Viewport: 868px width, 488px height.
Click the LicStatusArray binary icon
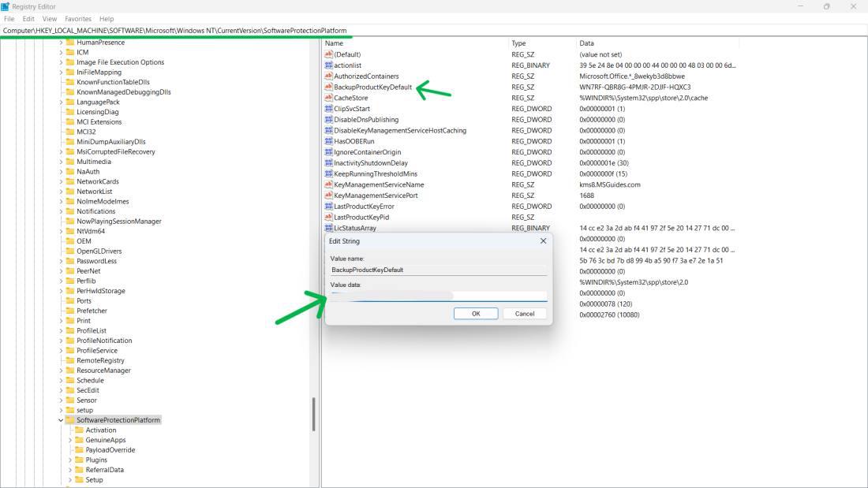[328, 227]
